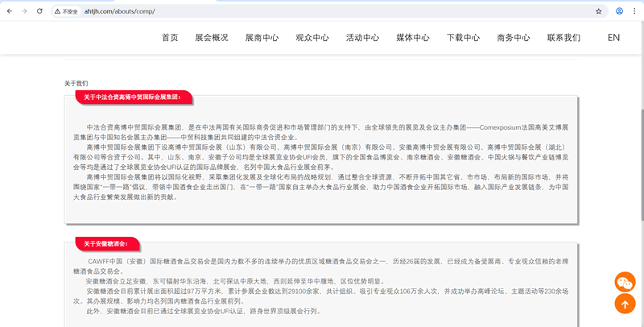Bookmark this page with star icon
Screen dimensions: 644x327
point(598,11)
